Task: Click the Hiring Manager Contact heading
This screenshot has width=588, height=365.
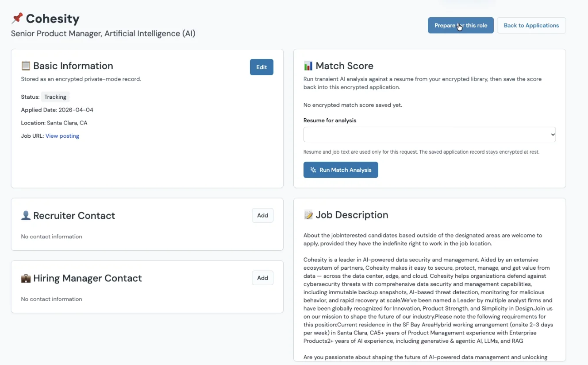Action: click(88, 278)
